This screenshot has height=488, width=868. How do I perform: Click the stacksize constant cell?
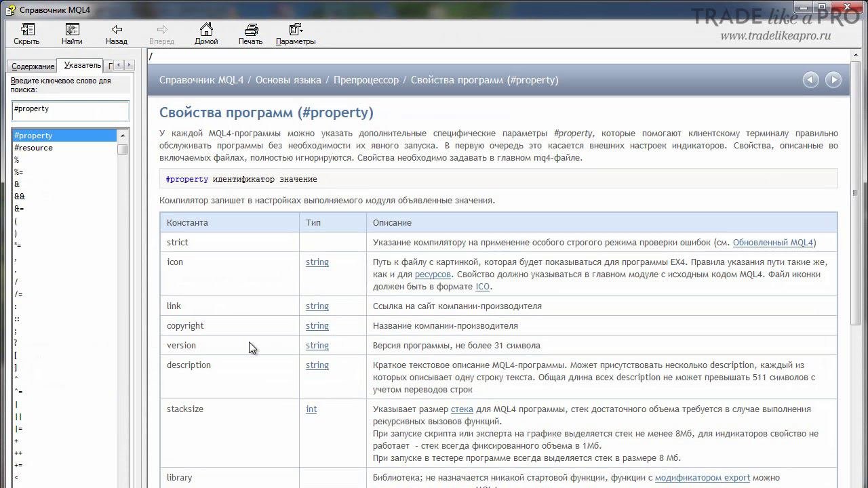230,434
